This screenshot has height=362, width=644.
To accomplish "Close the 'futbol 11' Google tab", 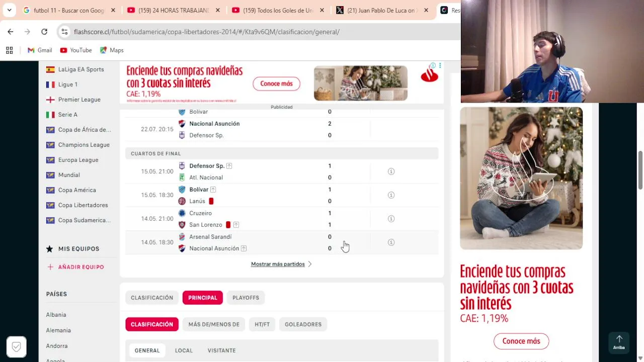I will pos(113,10).
